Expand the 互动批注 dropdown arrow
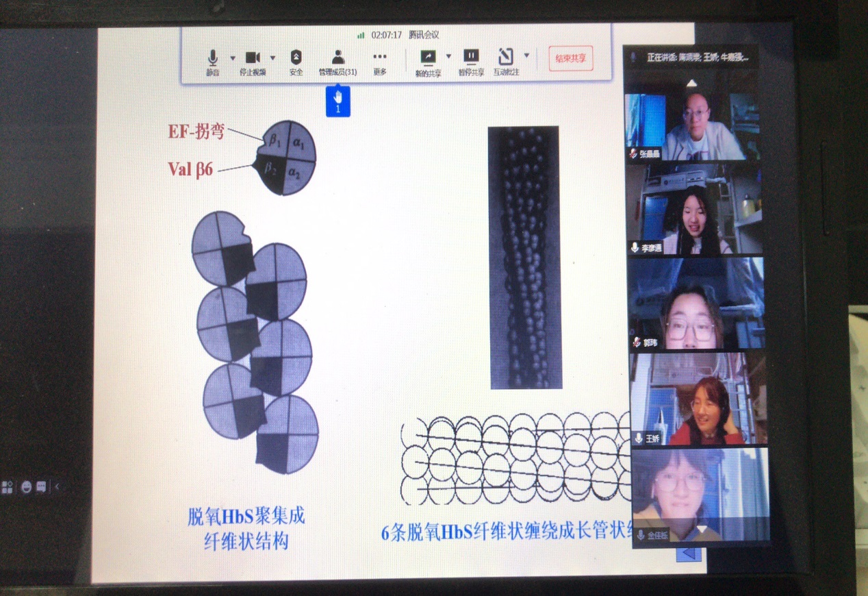Image resolution: width=868 pixels, height=596 pixels. point(526,55)
